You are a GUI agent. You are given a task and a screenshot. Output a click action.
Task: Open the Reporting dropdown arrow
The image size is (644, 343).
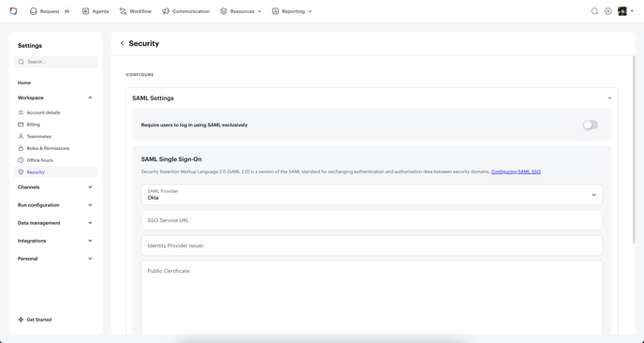[310, 11]
